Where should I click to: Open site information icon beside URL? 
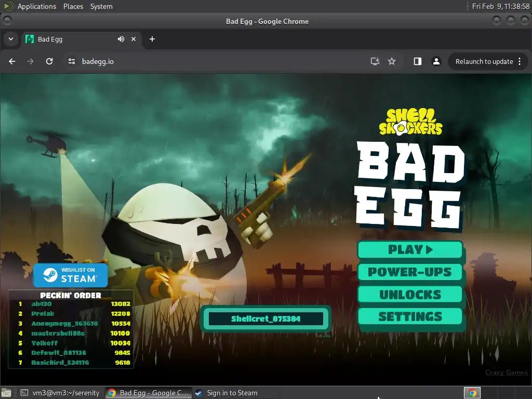[72, 61]
